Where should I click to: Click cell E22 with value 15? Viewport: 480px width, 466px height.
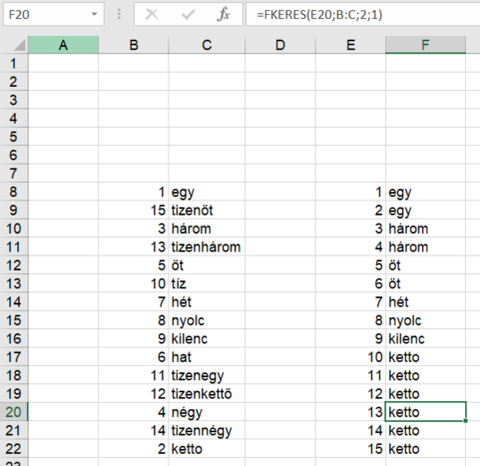(350, 449)
